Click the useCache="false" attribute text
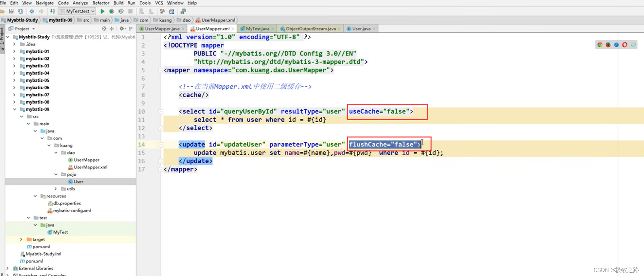 coord(379,112)
